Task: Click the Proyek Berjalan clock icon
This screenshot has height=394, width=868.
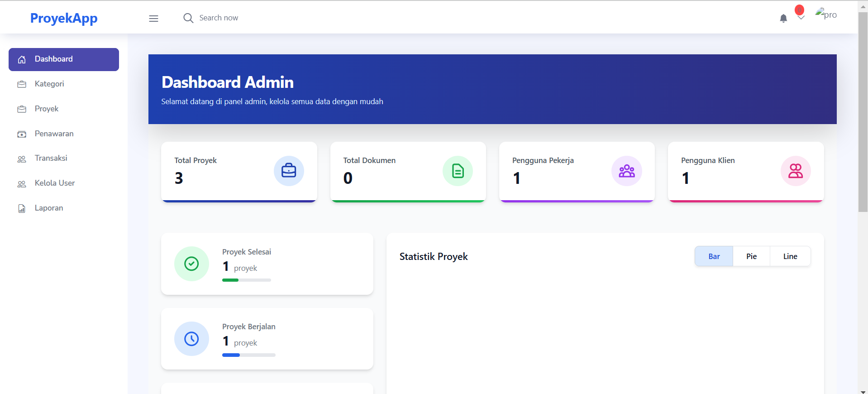Action: point(191,339)
